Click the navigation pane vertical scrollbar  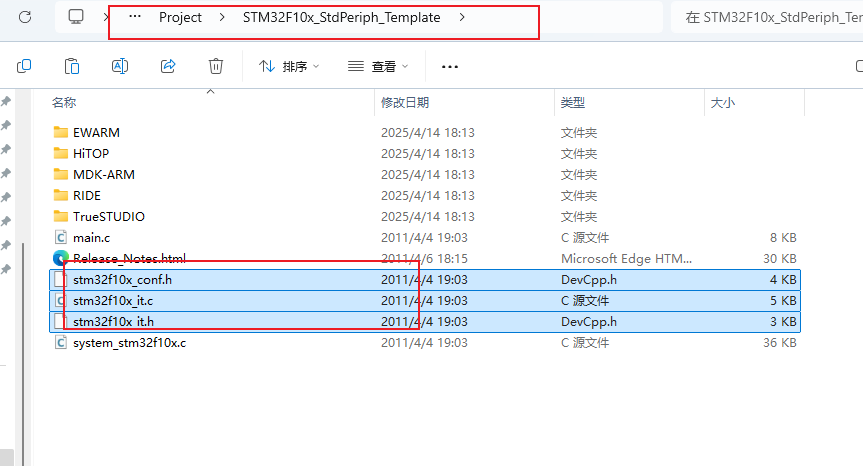[x=23, y=352]
